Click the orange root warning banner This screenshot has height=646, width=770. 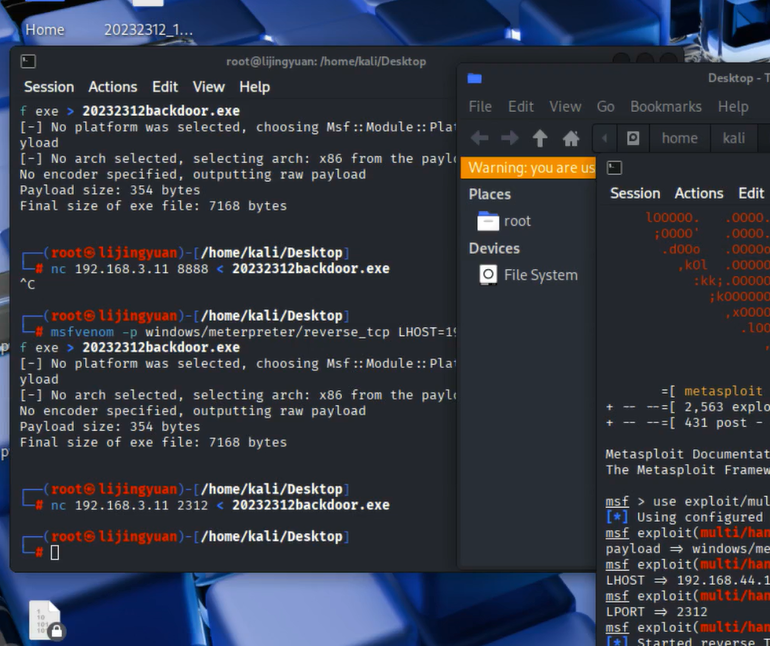point(528,168)
